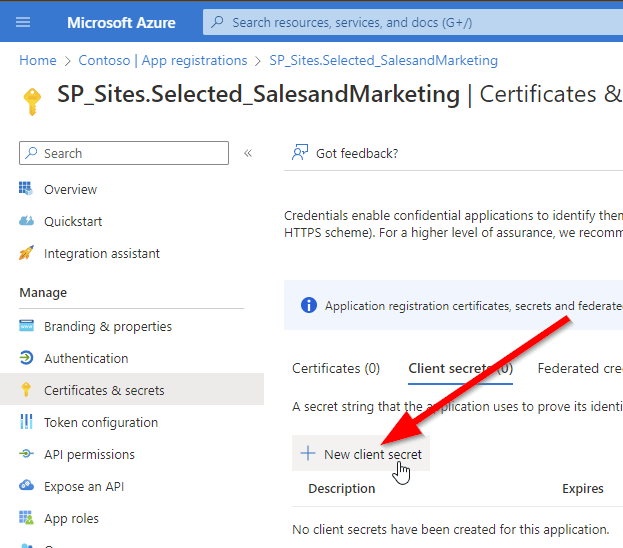Click the Description column header
This screenshot has height=548, width=623.
click(x=342, y=488)
